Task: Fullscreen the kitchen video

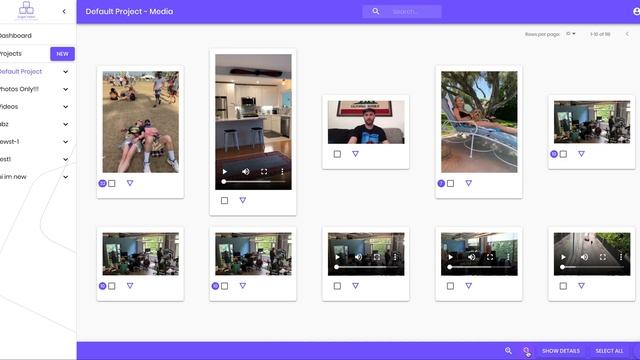Action: [x=264, y=171]
